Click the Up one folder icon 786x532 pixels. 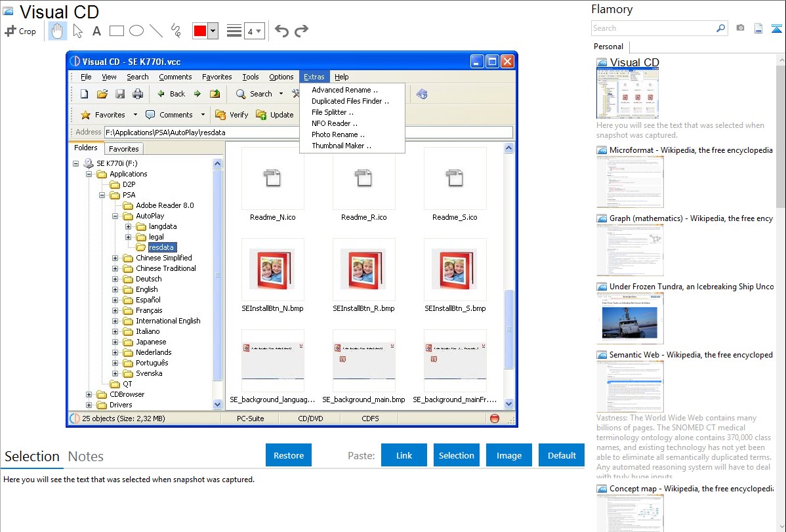(x=215, y=94)
